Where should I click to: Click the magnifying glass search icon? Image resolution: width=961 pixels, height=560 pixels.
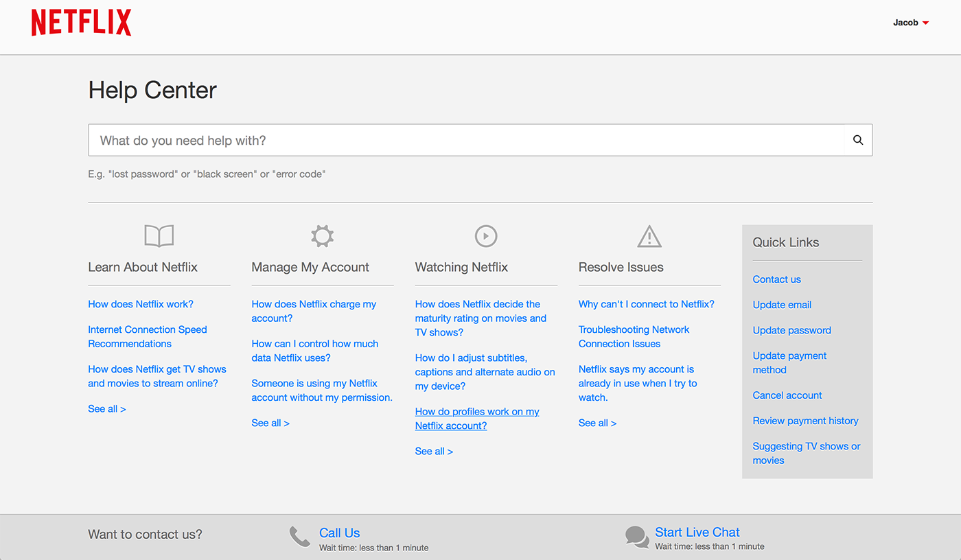pyautogui.click(x=857, y=140)
